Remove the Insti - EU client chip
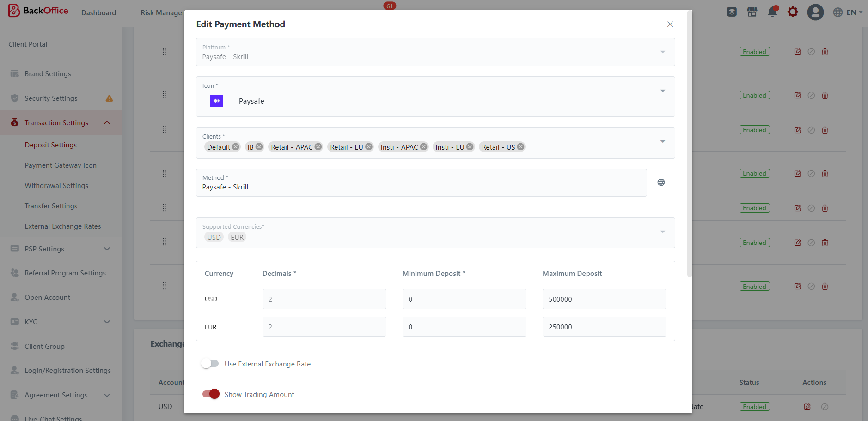Screen dimensions: 868x421 tap(470, 147)
